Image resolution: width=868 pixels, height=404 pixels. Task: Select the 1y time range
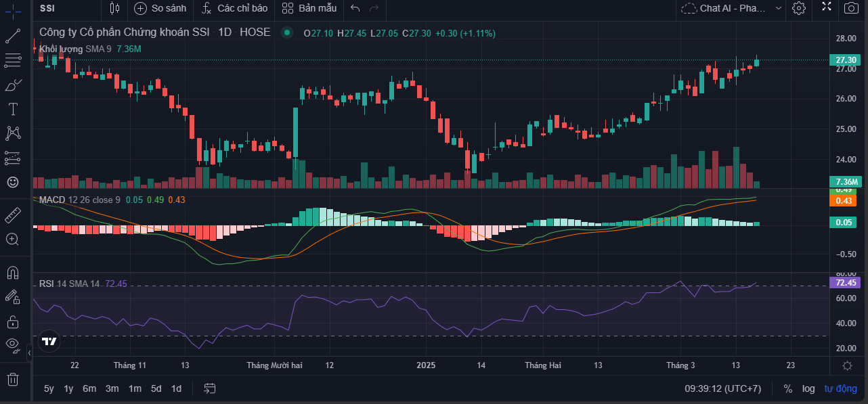tap(68, 388)
